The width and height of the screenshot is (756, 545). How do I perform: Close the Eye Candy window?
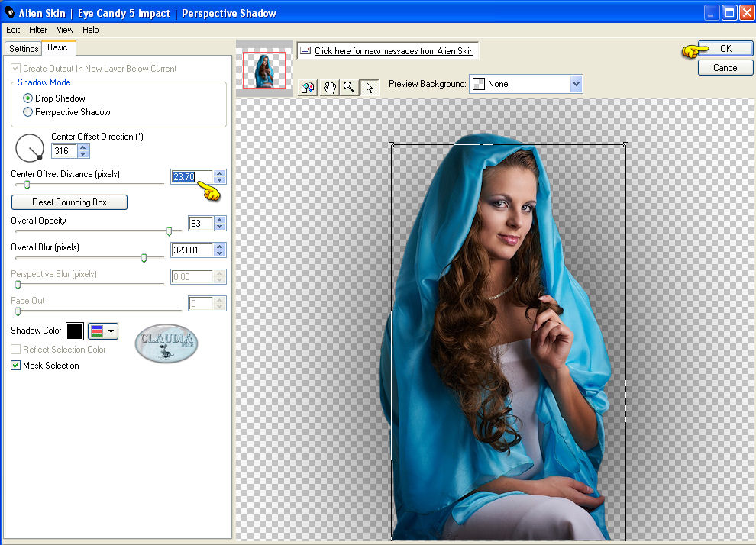pyautogui.click(x=748, y=13)
